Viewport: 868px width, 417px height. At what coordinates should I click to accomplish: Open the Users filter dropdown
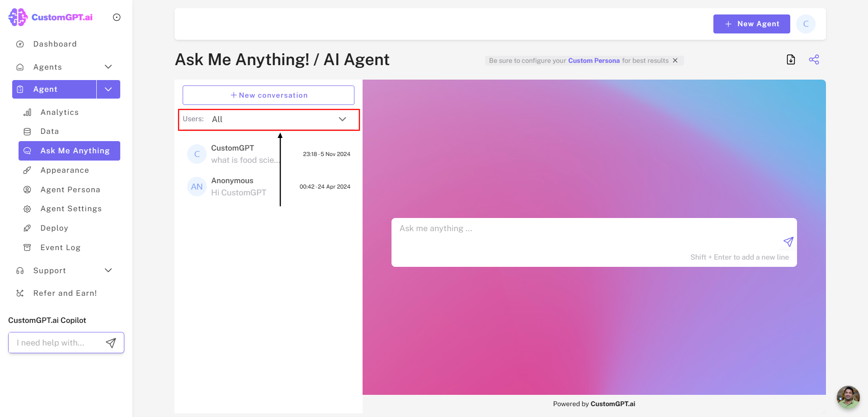(269, 119)
